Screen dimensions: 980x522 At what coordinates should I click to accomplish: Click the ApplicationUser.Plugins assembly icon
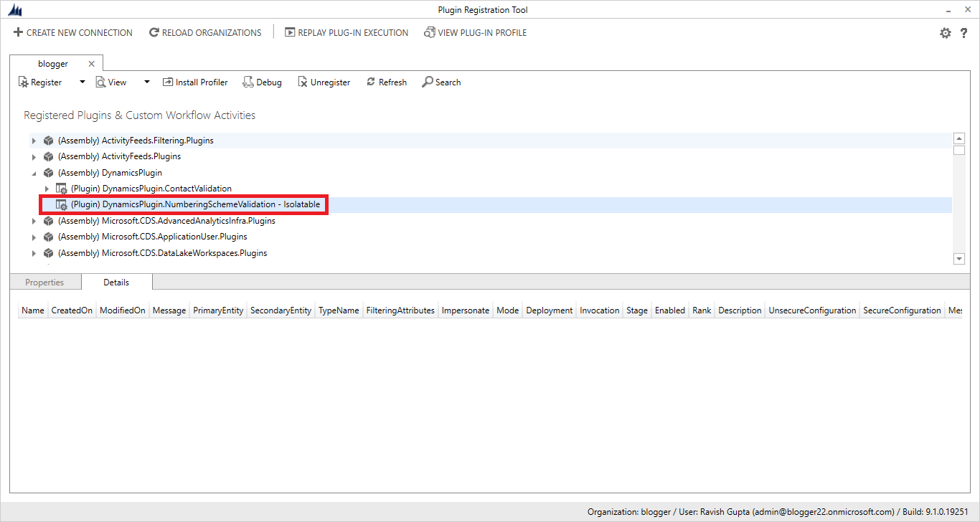point(48,237)
